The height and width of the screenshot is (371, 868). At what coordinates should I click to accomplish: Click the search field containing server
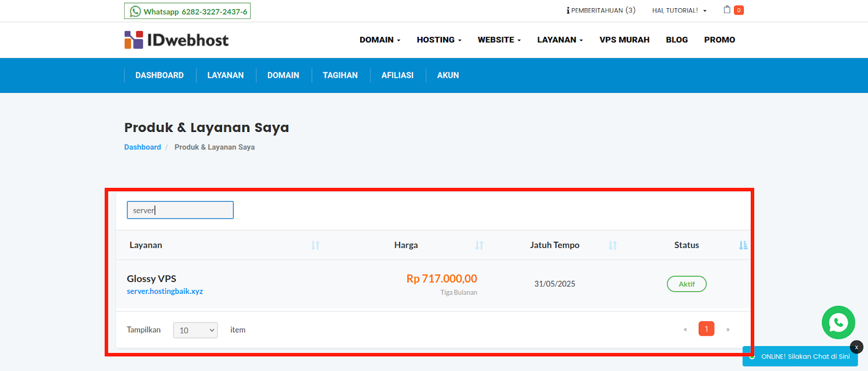click(x=180, y=210)
